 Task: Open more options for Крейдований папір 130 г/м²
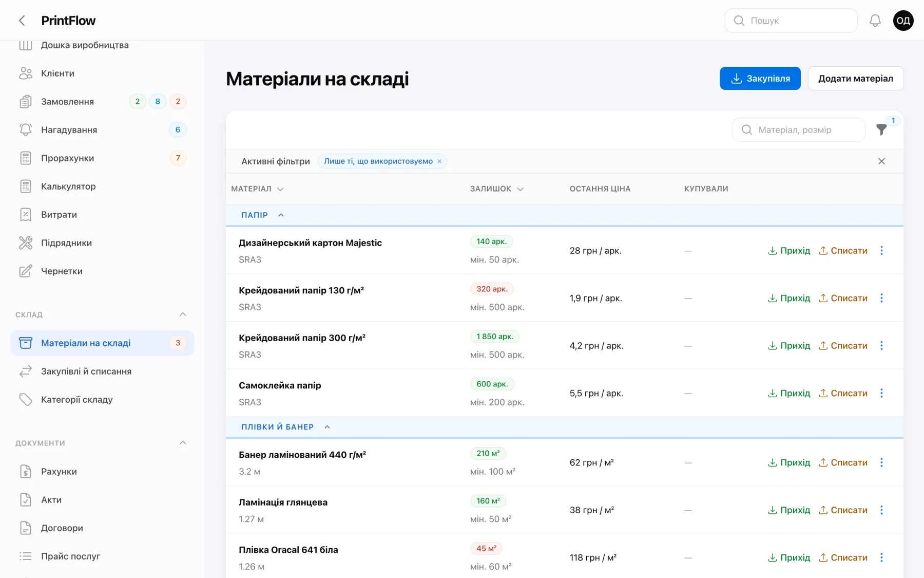coord(881,298)
